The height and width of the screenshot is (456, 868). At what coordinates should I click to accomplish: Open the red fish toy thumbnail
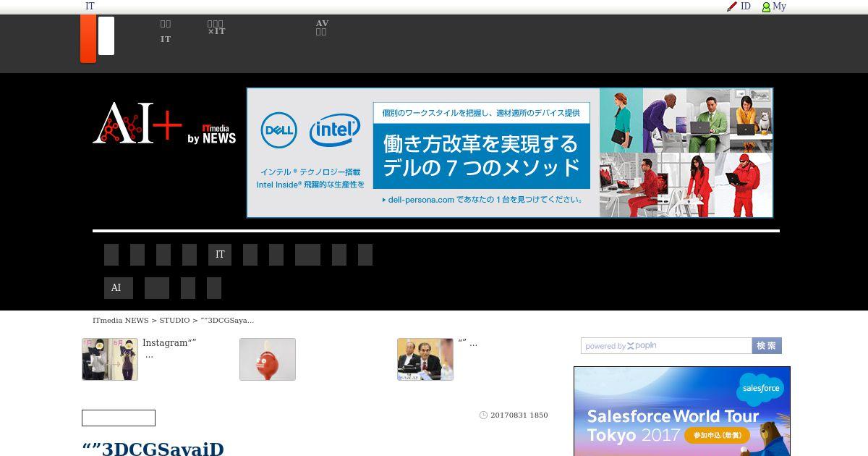point(268,359)
